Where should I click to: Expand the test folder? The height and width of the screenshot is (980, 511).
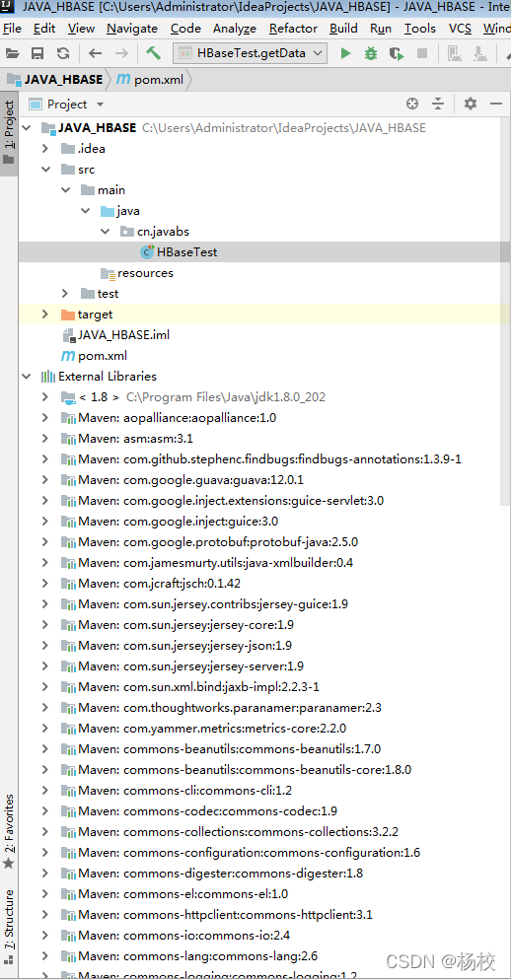(66, 293)
